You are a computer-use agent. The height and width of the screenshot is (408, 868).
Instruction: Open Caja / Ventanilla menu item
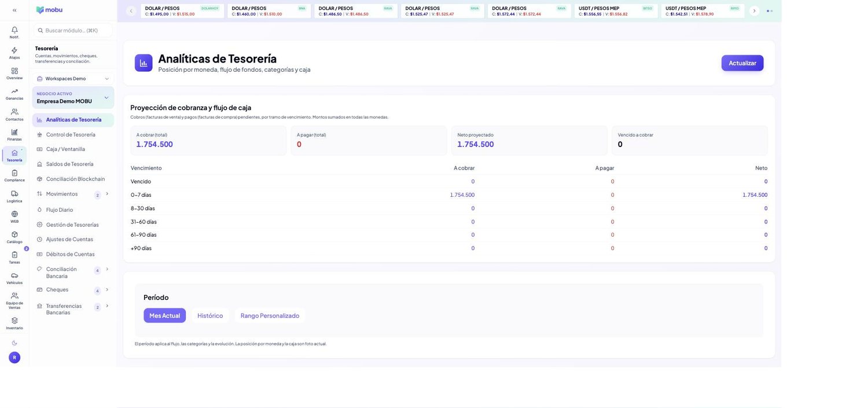73,149
